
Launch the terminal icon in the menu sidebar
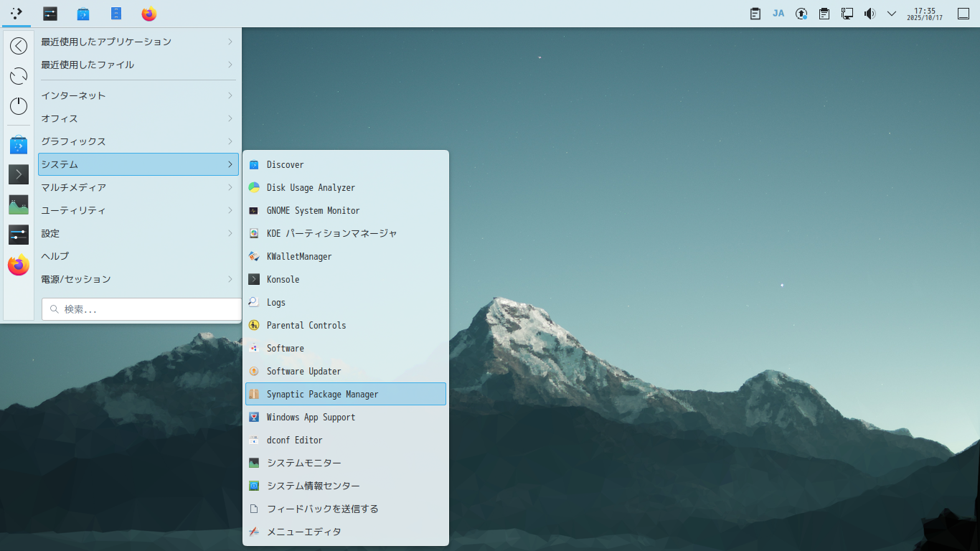coord(19,174)
